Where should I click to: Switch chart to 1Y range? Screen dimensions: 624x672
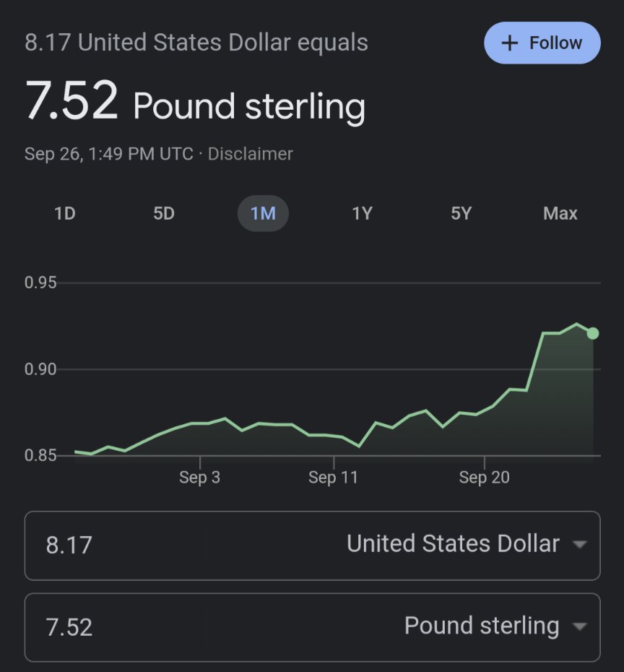tap(363, 213)
